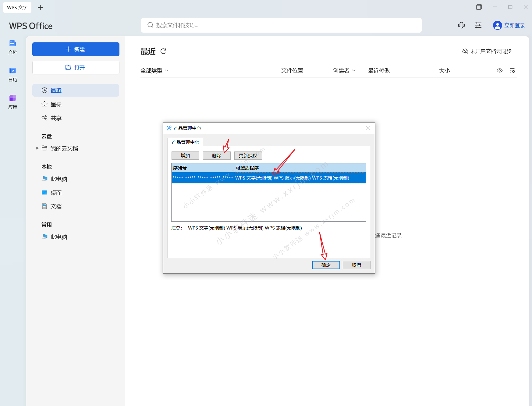Screen dimensions: 532x406
Task: Open the 文档 section in left rail
Action: 12,47
